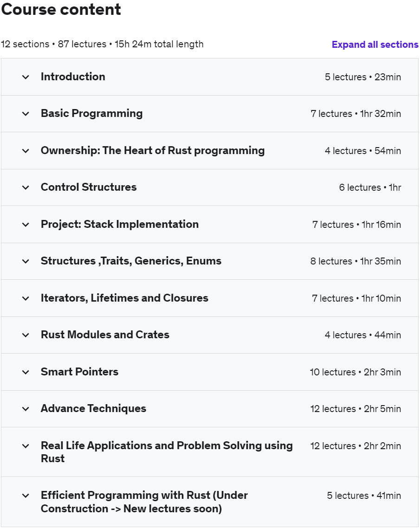The height and width of the screenshot is (529, 420).
Task: Click chevron beside Ownership: The Heart of Rust
Action: (x=26, y=151)
